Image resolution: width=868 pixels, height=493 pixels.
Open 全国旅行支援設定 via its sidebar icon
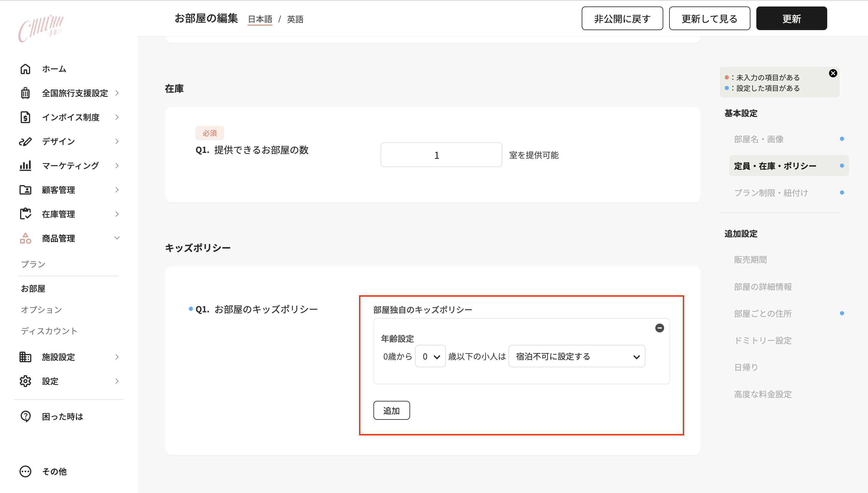pos(25,93)
